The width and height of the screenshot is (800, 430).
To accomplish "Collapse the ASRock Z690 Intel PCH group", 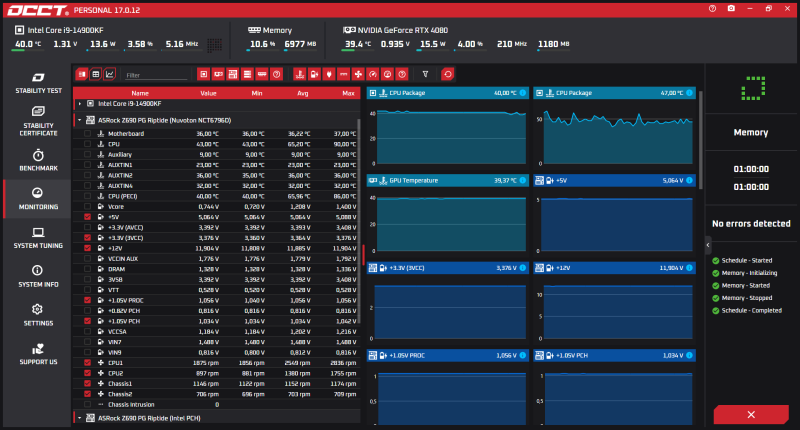I will click(80, 418).
